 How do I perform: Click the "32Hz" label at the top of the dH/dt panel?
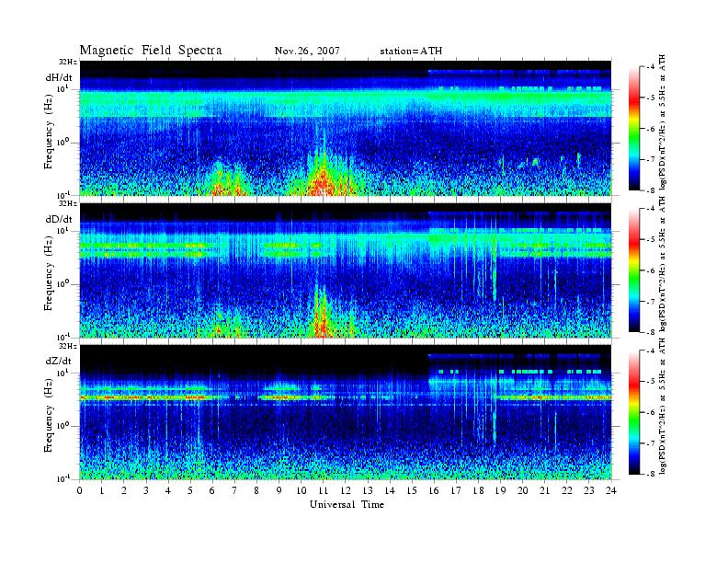coord(68,62)
